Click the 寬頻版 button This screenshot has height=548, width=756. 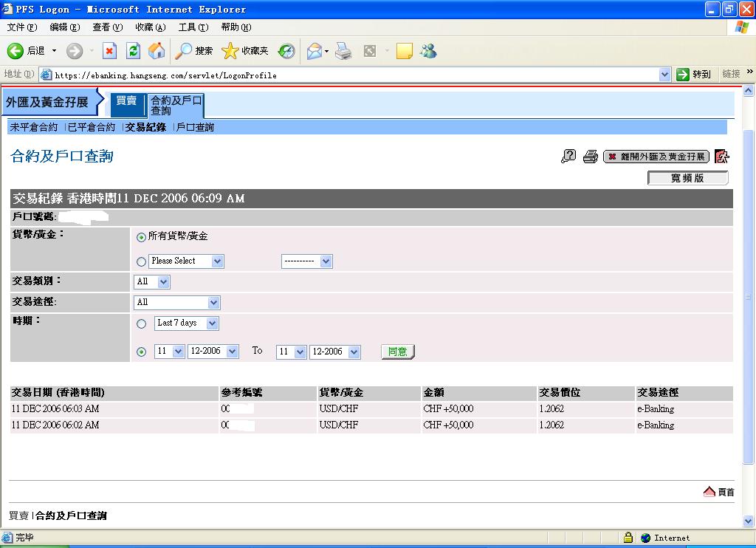click(687, 178)
